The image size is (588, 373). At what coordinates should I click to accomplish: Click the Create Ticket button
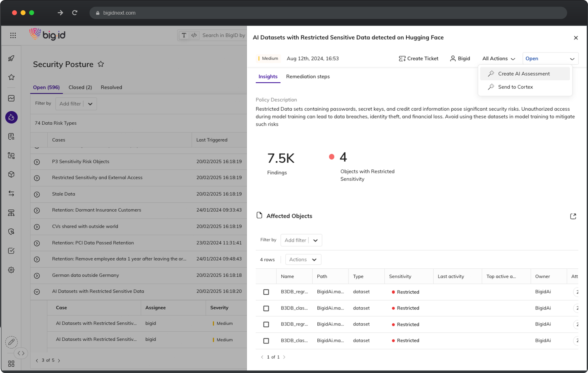(418, 58)
